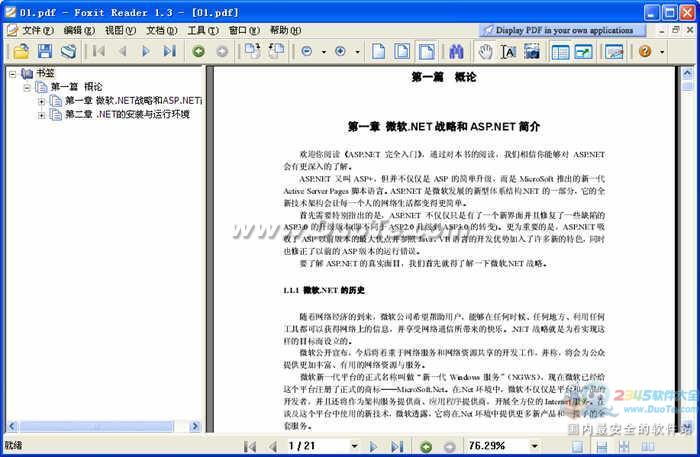Select the Snapshot camera tool
This screenshot has height=457, width=700.
point(532,52)
